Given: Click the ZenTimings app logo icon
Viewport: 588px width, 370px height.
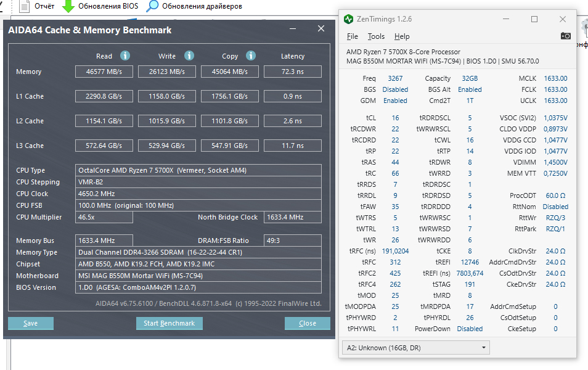Looking at the screenshot, I should coord(348,18).
